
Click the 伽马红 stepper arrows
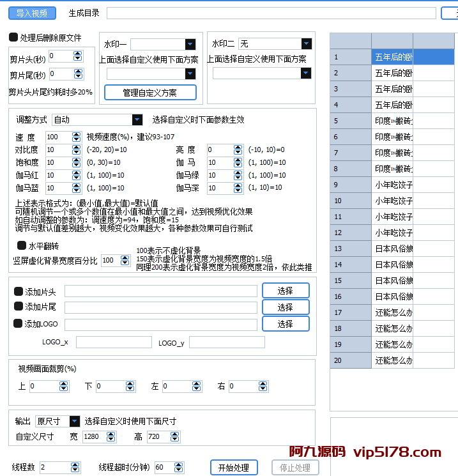(x=77, y=175)
